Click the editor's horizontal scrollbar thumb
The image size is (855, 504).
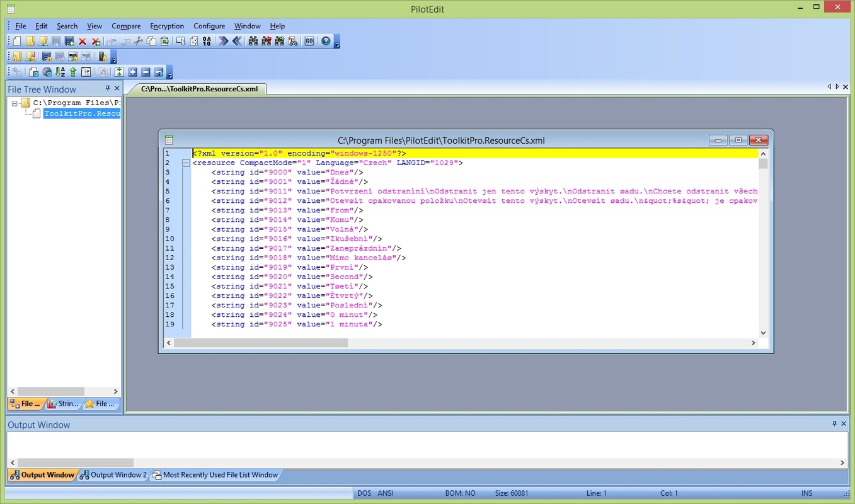click(x=261, y=343)
